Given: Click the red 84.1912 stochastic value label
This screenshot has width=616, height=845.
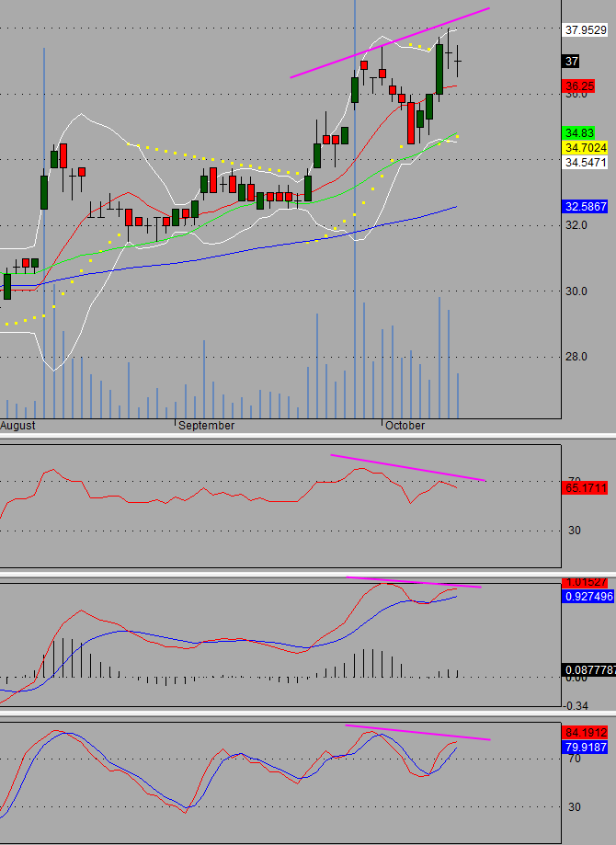Looking at the screenshot, I should (x=586, y=733).
